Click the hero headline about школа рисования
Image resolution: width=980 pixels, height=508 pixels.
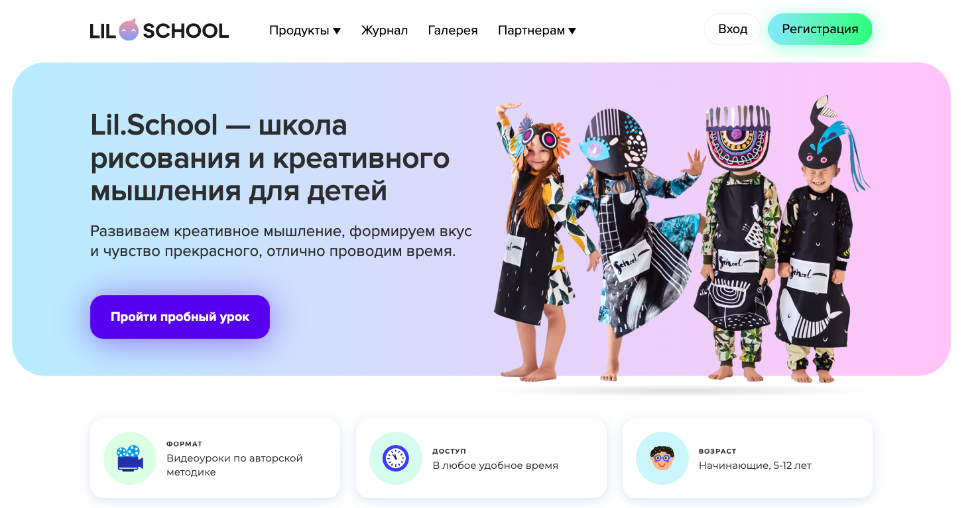271,158
